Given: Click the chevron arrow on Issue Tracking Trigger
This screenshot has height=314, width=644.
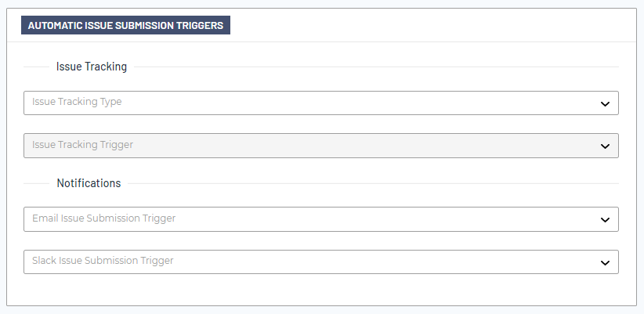Looking at the screenshot, I should pyautogui.click(x=604, y=146).
